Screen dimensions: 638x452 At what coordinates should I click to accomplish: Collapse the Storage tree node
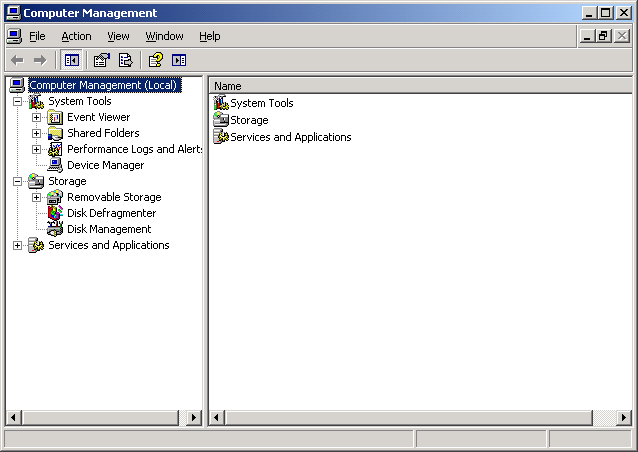pyautogui.click(x=17, y=181)
